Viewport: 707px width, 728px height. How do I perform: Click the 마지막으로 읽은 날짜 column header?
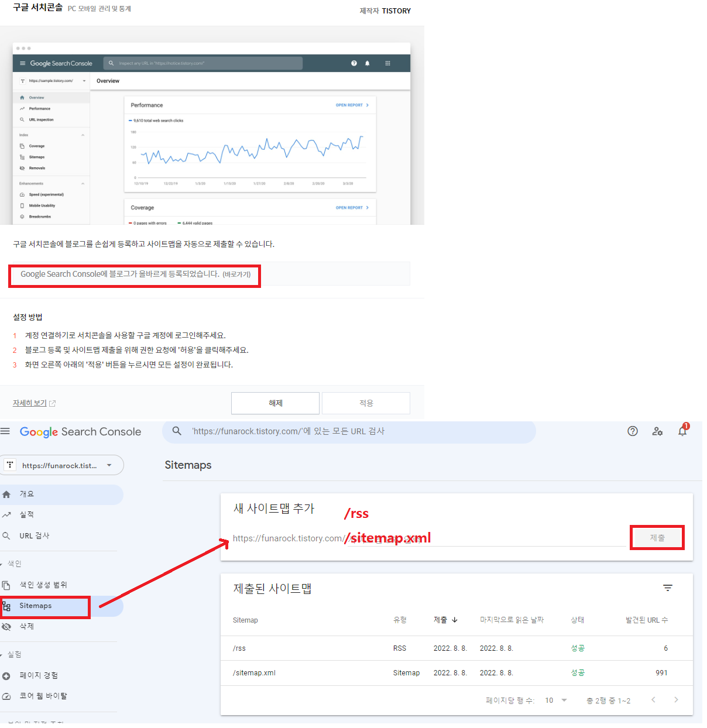point(512,620)
